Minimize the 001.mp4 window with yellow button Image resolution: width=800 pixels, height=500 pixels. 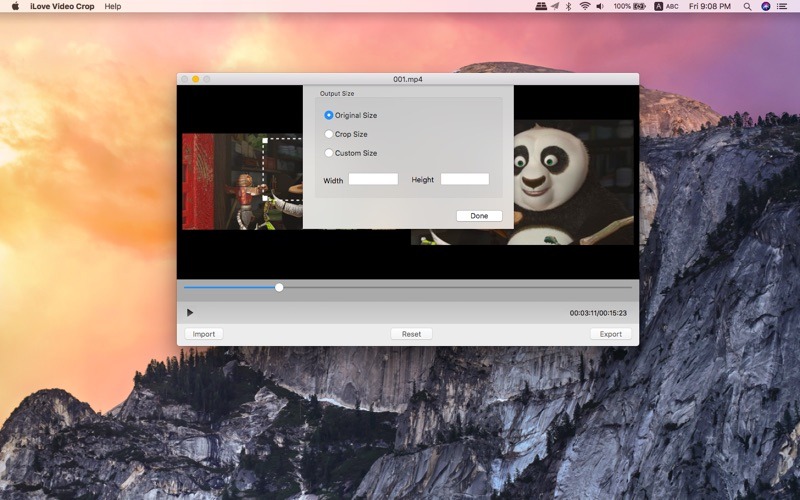point(195,79)
